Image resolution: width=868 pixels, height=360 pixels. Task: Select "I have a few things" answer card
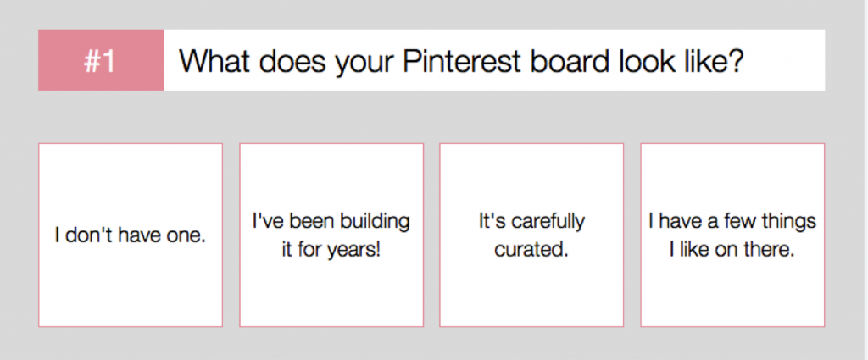click(732, 235)
